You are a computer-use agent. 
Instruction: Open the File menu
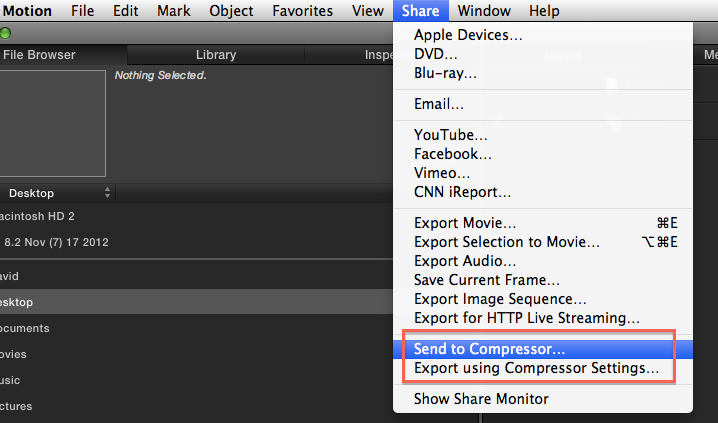point(82,11)
